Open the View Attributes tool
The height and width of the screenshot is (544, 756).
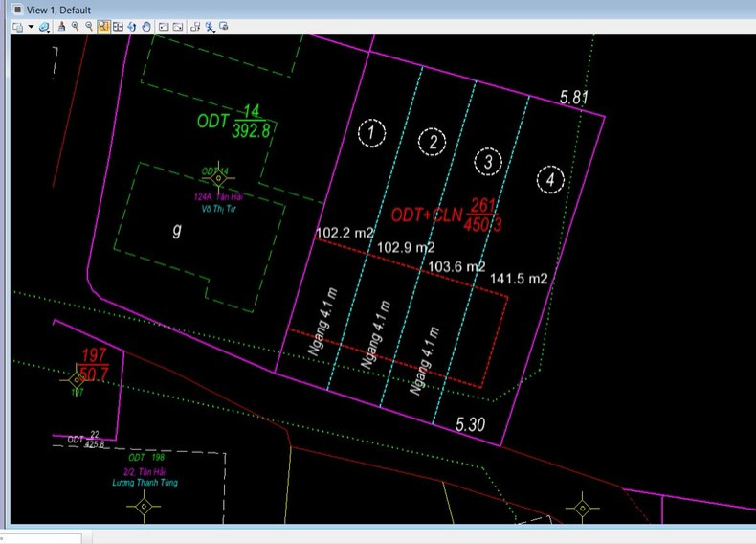(x=17, y=27)
